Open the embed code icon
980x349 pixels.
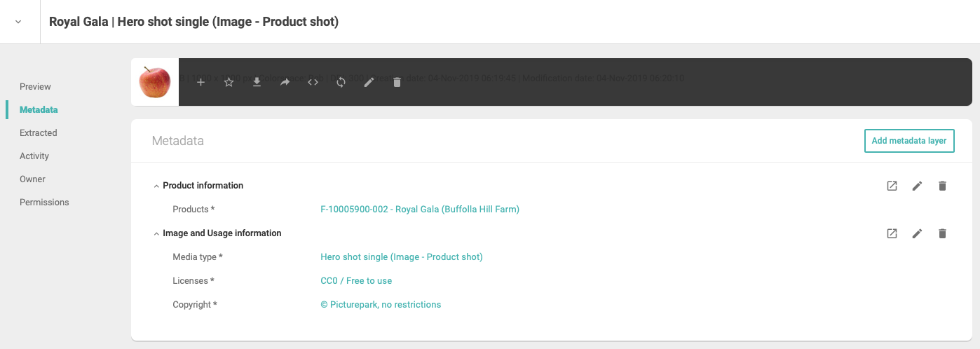coord(313,83)
